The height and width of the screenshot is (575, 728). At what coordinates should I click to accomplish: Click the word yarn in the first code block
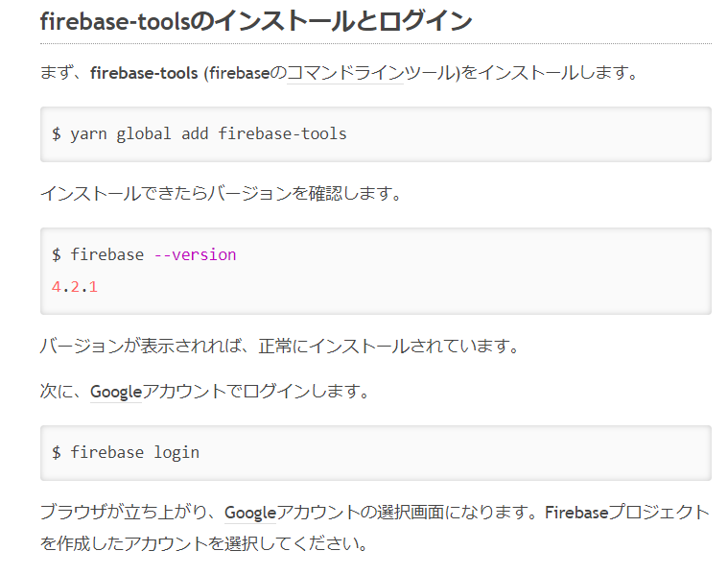(x=88, y=134)
